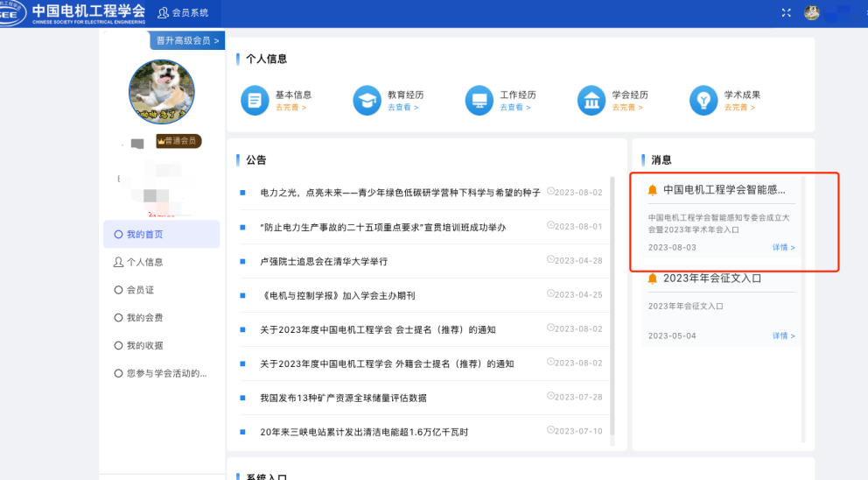
Task: Click message title 中国电机工程学会智能感...
Action: pos(724,190)
